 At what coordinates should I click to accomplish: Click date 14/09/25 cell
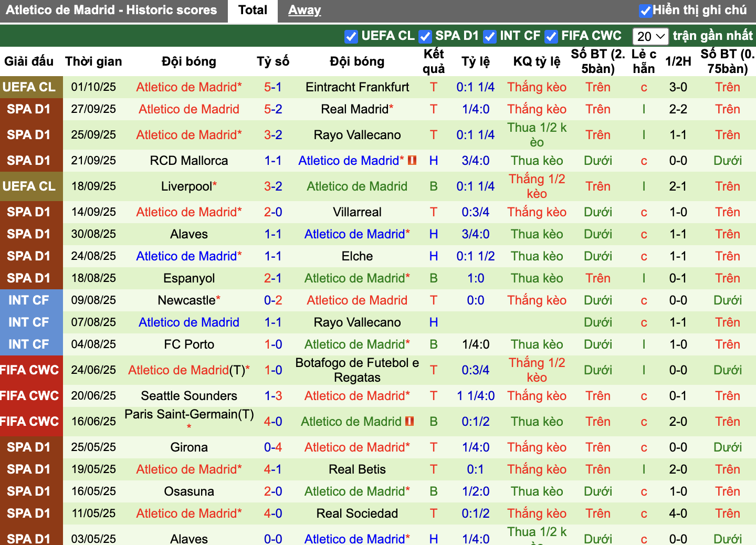(93, 212)
